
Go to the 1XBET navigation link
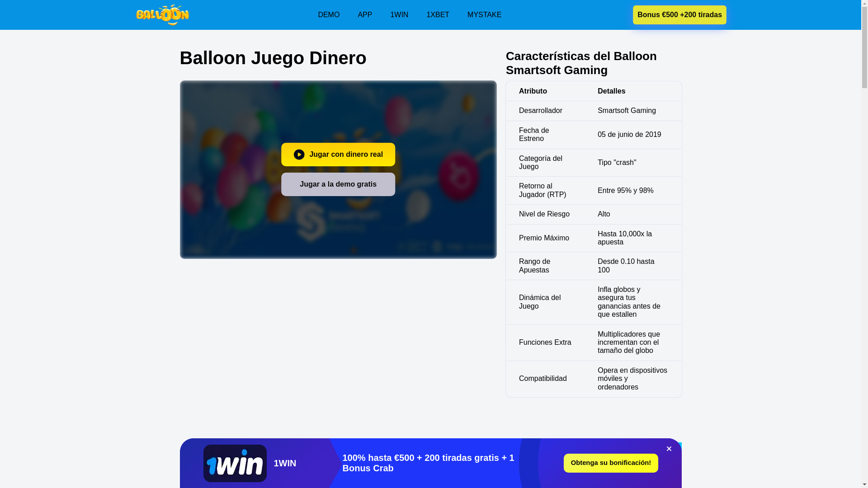pos(438,15)
